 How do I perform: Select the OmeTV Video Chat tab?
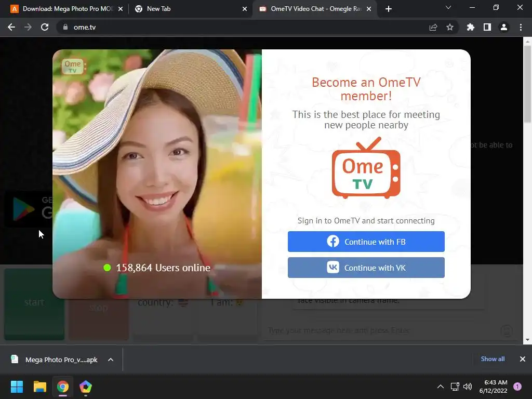point(315,9)
